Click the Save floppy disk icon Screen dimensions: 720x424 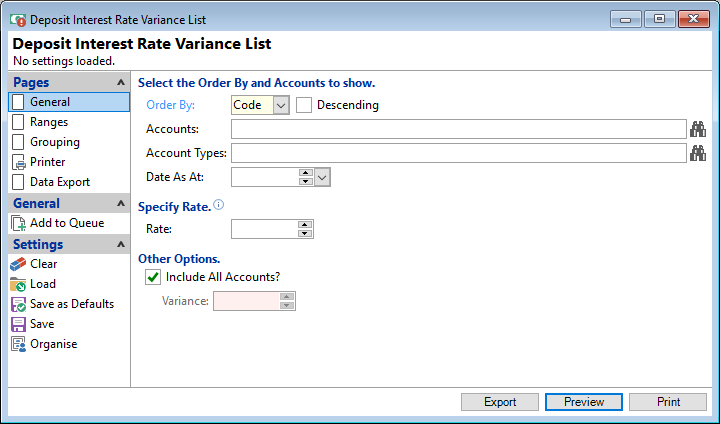[x=18, y=324]
